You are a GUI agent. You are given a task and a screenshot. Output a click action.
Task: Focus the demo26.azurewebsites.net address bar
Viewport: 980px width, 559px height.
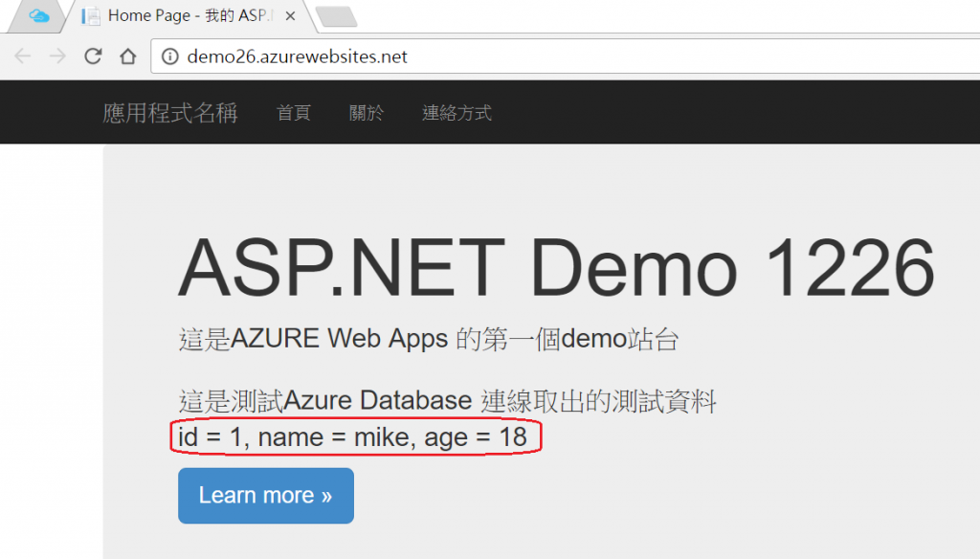click(x=565, y=56)
